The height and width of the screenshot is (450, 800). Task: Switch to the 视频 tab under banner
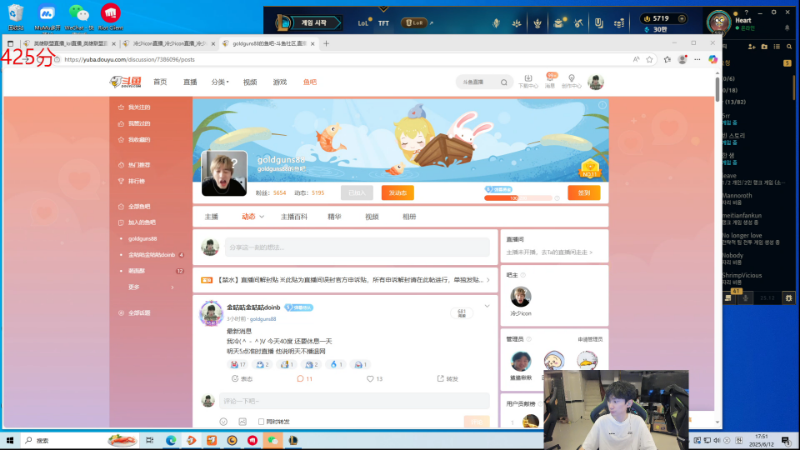click(372, 217)
